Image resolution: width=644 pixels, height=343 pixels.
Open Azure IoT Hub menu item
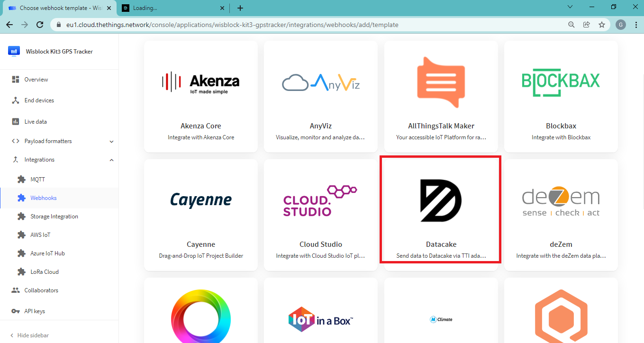pos(47,253)
